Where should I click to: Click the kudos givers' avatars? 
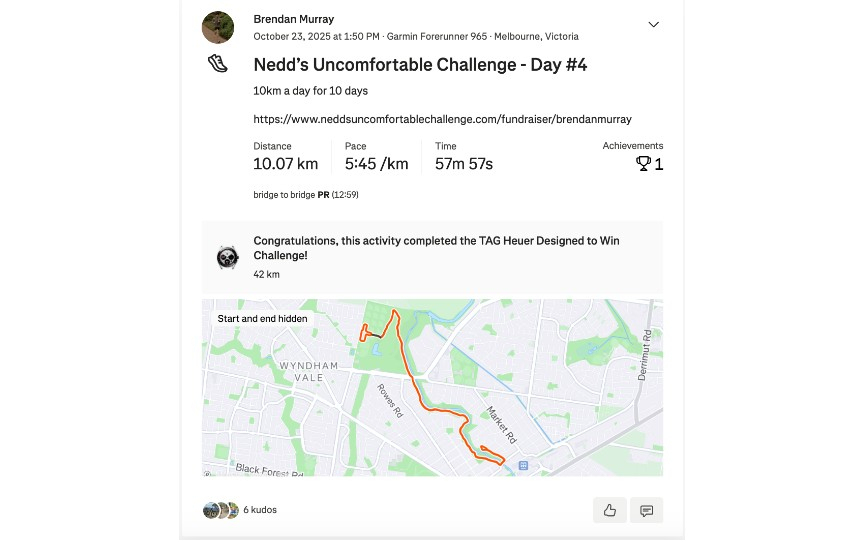[220, 510]
